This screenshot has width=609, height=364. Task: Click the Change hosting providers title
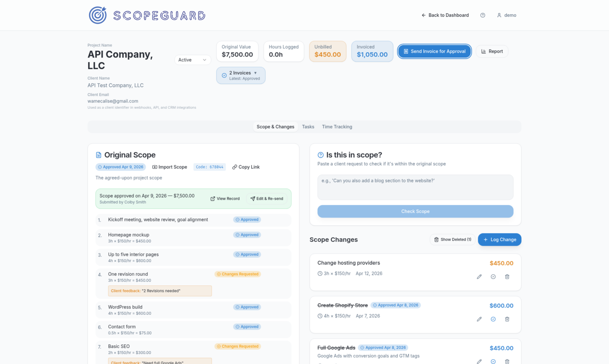coord(349,263)
